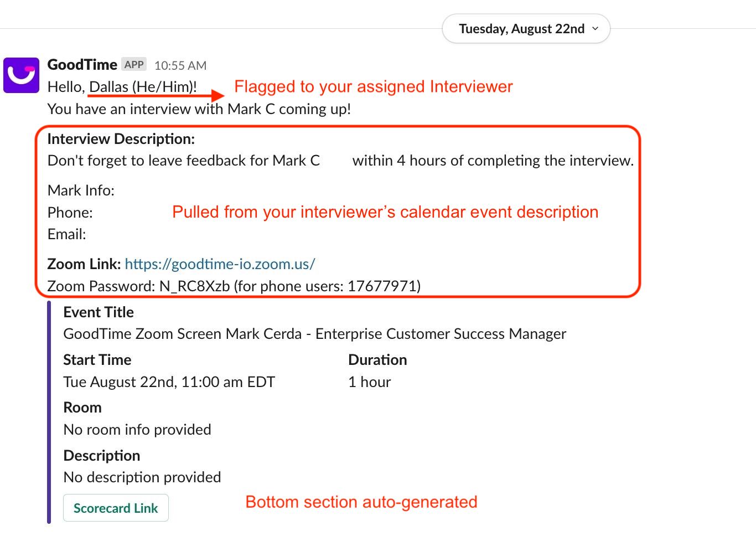
Task: Click the purple attachment side bar
Action: pyautogui.click(x=49, y=411)
